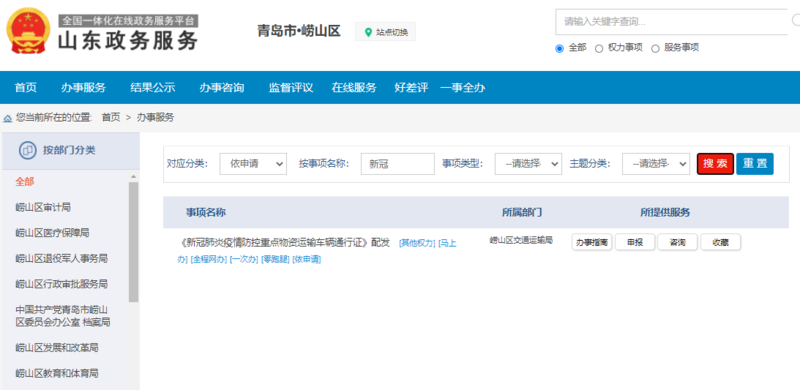Open the 办事服务 nav menu item
The width and height of the screenshot is (800, 390).
(x=83, y=88)
